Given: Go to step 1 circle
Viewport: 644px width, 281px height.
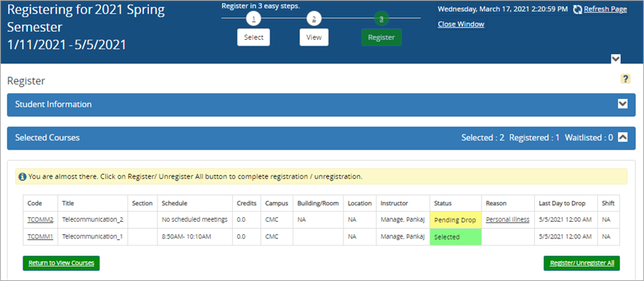Looking at the screenshot, I should 254,19.
